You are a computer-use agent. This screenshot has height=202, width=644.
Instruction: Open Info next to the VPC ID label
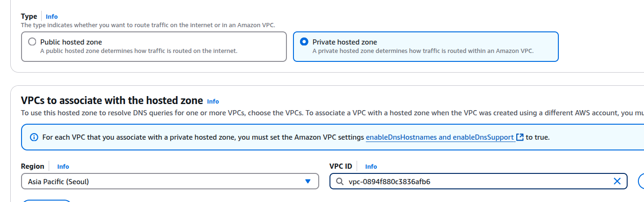coord(371,166)
